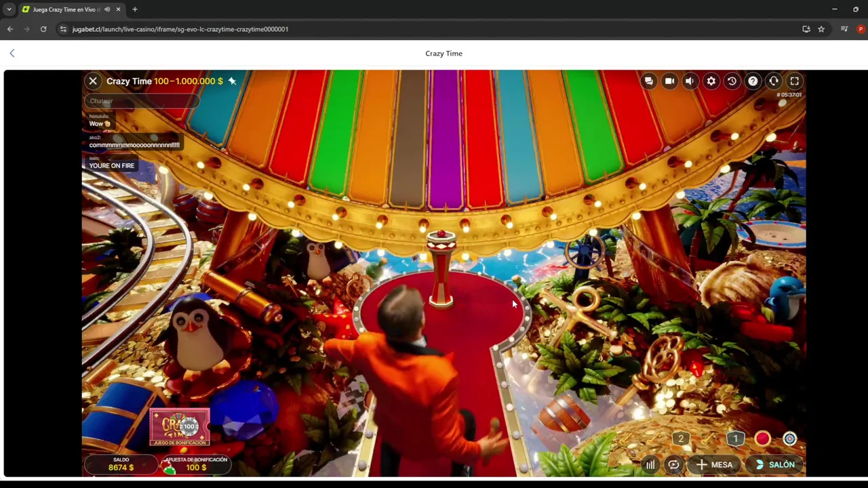Open a new browser tab
Image resolution: width=868 pixels, height=488 pixels.
pos(135,9)
